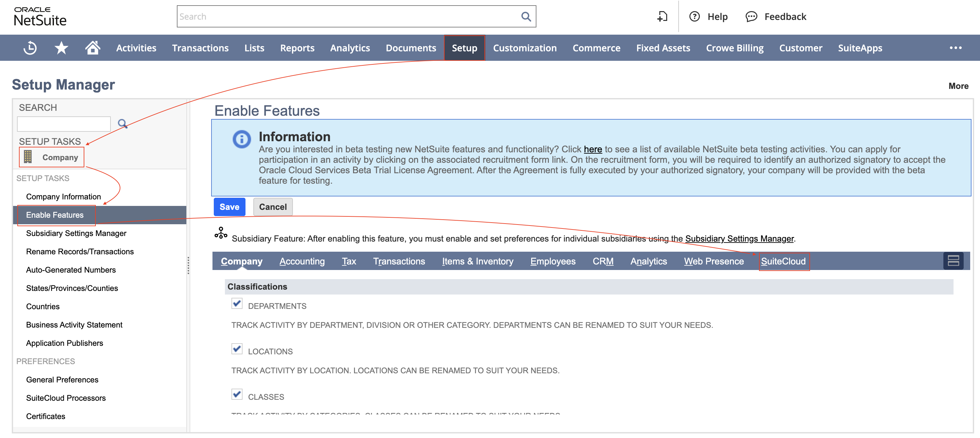Open the Customer menu
Screen dimensions: 980x438
[801, 48]
